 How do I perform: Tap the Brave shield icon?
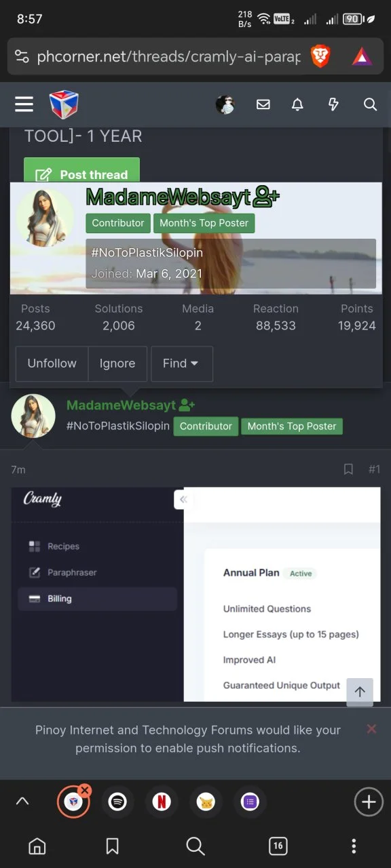pyautogui.click(x=320, y=56)
